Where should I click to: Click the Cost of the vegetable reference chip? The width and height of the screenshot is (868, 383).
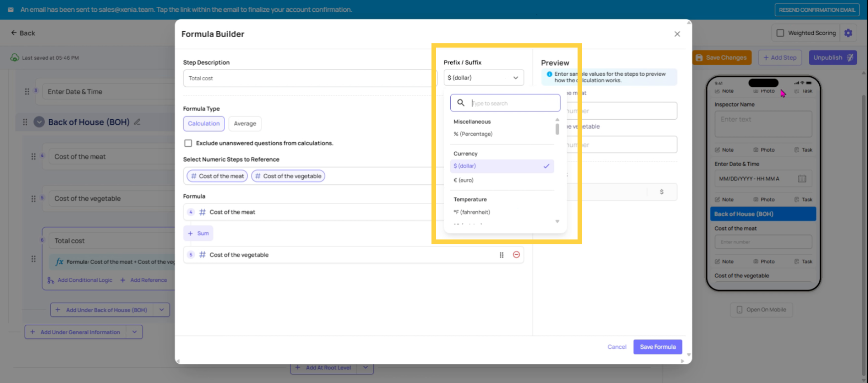click(x=288, y=176)
